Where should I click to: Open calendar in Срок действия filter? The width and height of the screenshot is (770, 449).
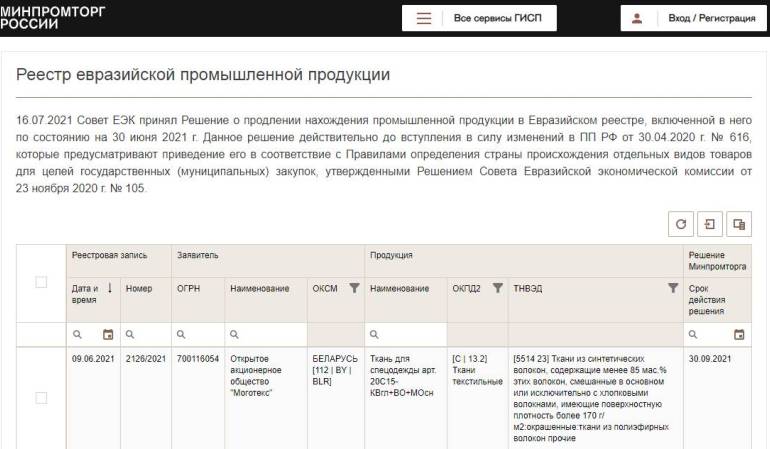(x=739, y=335)
